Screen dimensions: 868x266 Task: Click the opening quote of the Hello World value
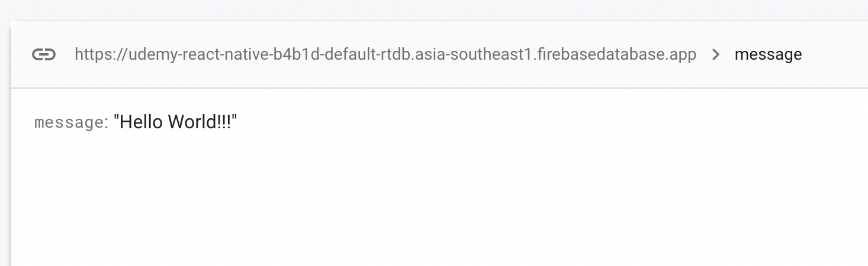click(x=116, y=118)
